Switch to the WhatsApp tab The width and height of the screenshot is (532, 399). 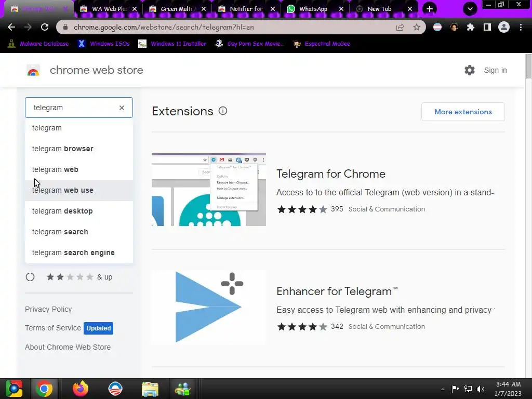[313, 9]
